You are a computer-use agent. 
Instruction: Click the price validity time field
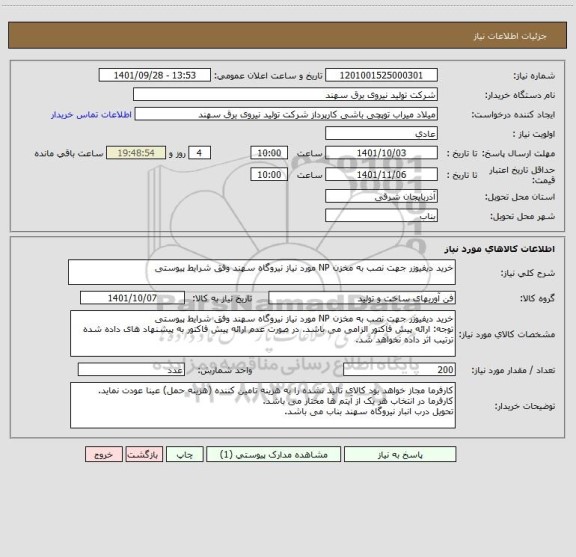(269, 175)
